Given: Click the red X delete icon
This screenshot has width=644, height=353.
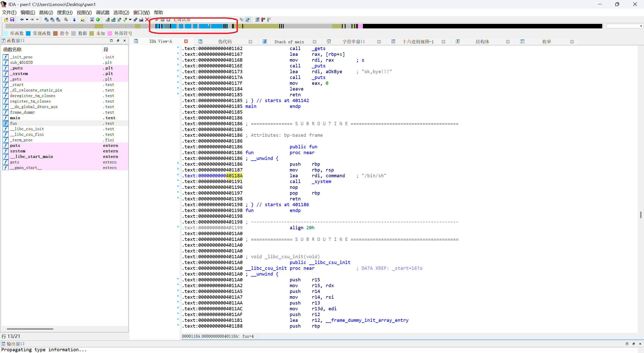Looking at the screenshot, I should tap(147, 20).
